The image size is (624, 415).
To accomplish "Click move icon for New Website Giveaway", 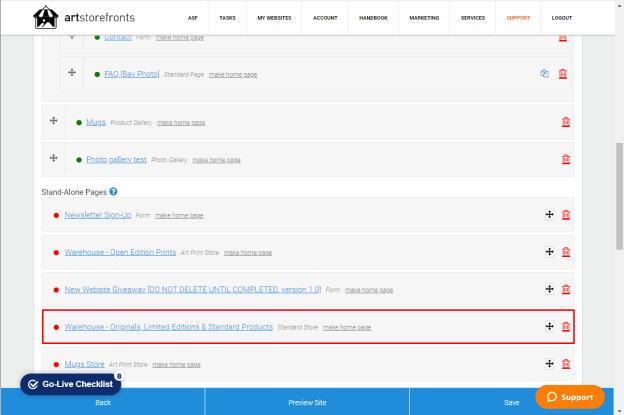I will 550,289.
